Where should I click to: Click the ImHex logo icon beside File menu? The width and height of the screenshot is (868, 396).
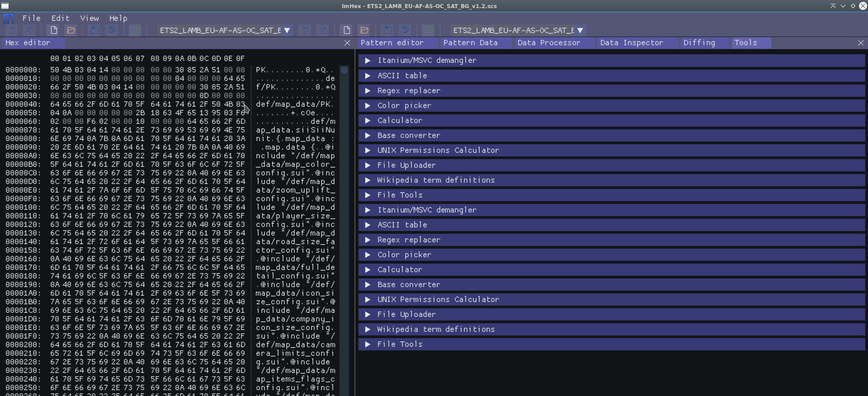click(9, 18)
